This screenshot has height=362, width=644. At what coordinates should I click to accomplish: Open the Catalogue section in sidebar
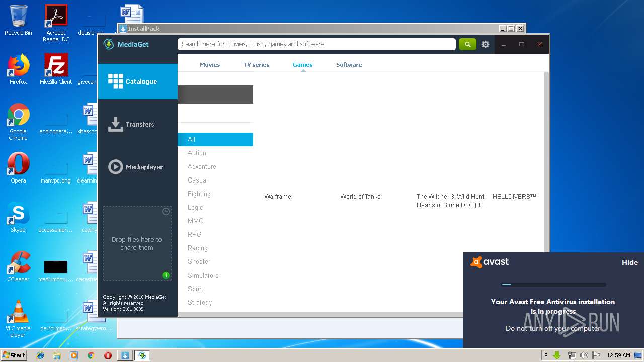tap(137, 81)
